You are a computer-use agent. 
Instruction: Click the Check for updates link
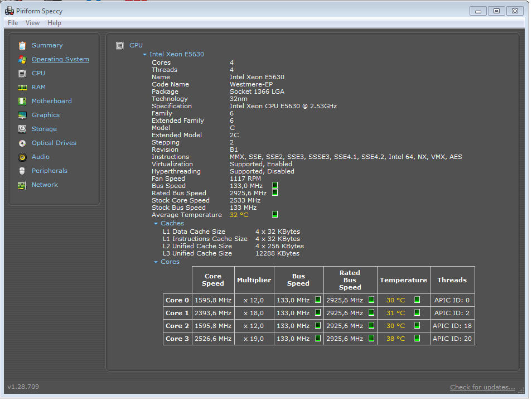coord(482,387)
